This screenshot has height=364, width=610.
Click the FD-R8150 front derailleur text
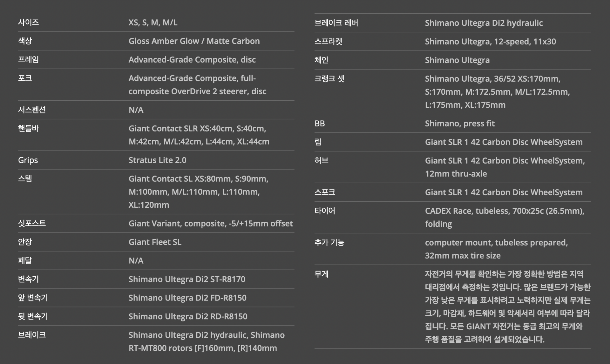pyautogui.click(x=187, y=298)
